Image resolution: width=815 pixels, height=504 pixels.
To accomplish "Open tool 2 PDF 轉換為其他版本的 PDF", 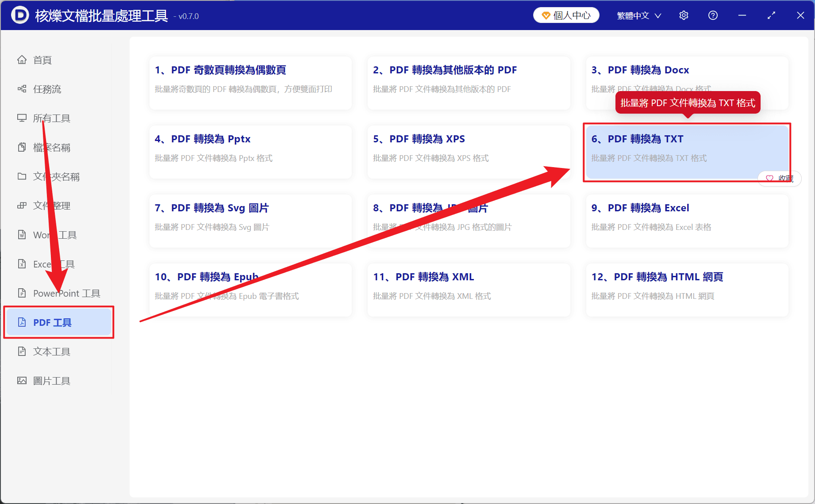I will pyautogui.click(x=469, y=83).
